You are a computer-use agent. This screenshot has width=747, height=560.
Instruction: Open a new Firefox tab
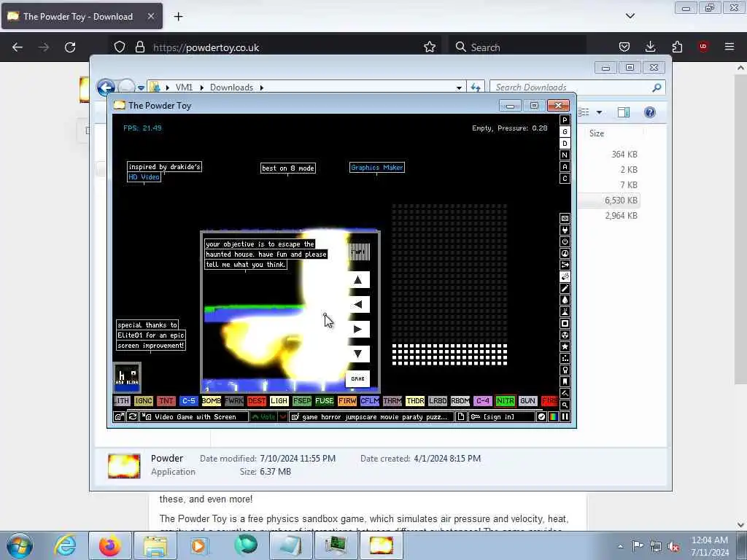tap(178, 17)
